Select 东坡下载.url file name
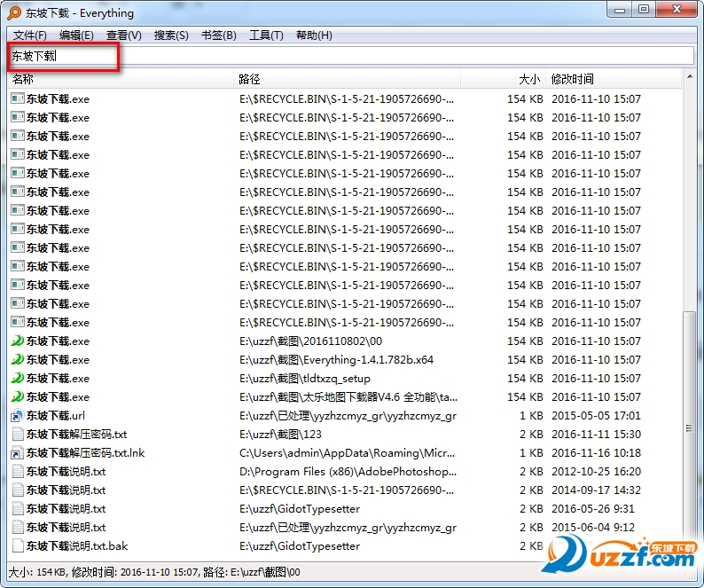The image size is (704, 588). [x=56, y=416]
